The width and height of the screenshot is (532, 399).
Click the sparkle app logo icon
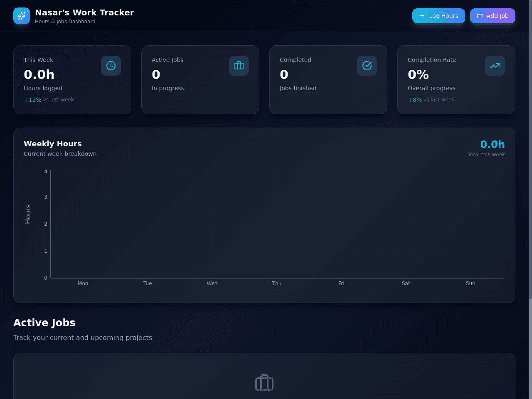pyautogui.click(x=22, y=16)
